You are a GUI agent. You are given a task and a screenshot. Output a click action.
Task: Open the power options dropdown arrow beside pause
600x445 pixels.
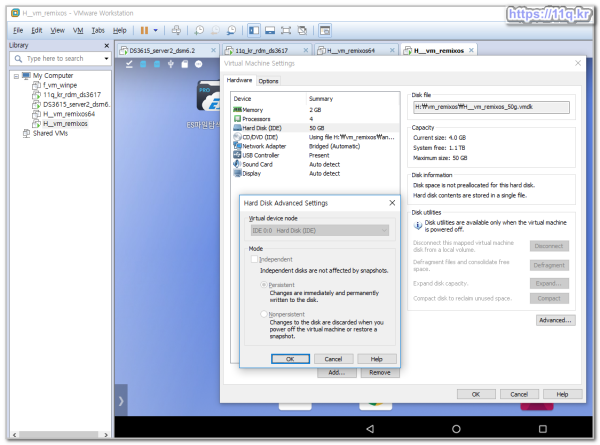155,30
